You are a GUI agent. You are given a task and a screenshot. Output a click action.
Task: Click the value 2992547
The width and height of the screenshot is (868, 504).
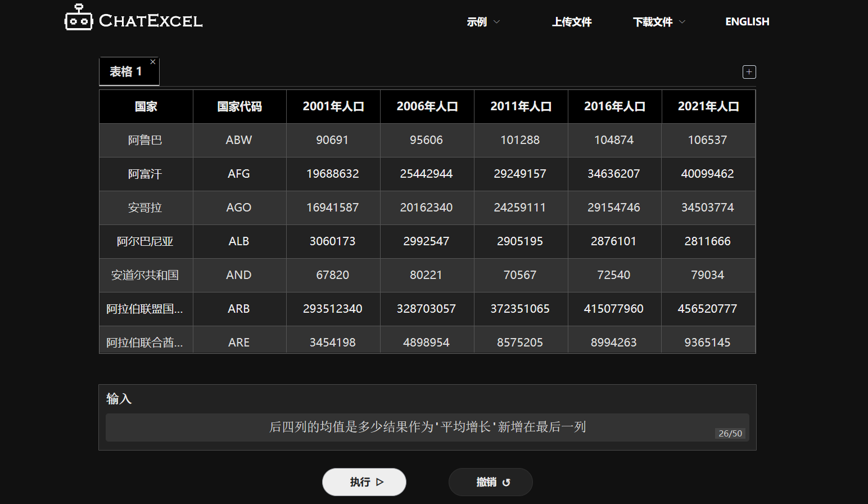pyautogui.click(x=426, y=241)
